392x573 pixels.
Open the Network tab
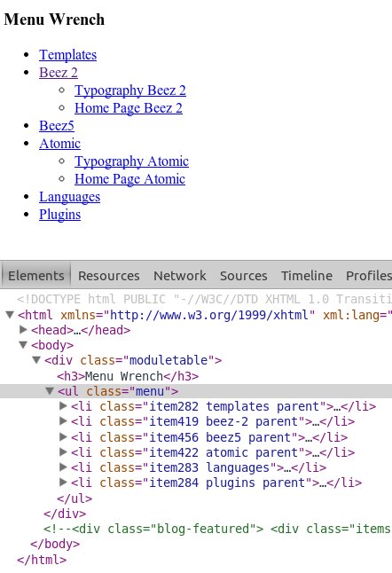(180, 276)
